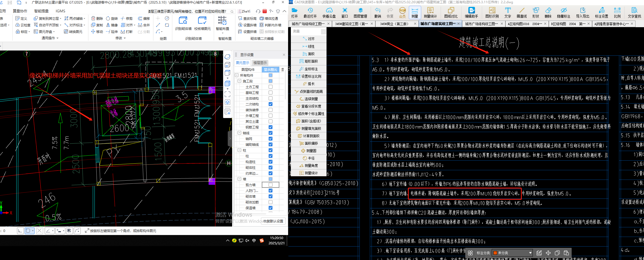Click 隐藏标注 hide annotations in CAD viewer

coord(564,13)
